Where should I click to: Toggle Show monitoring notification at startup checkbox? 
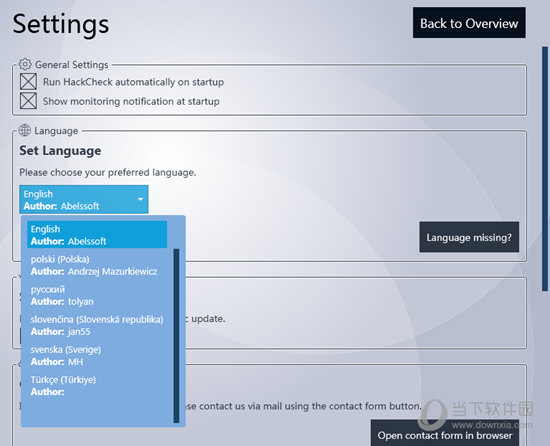28,101
